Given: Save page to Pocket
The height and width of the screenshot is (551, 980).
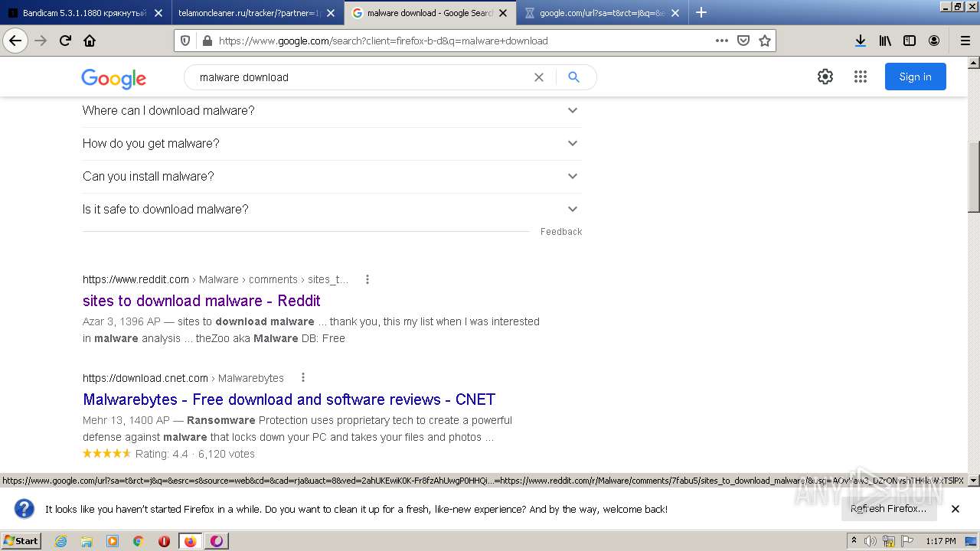Looking at the screenshot, I should (x=743, y=41).
